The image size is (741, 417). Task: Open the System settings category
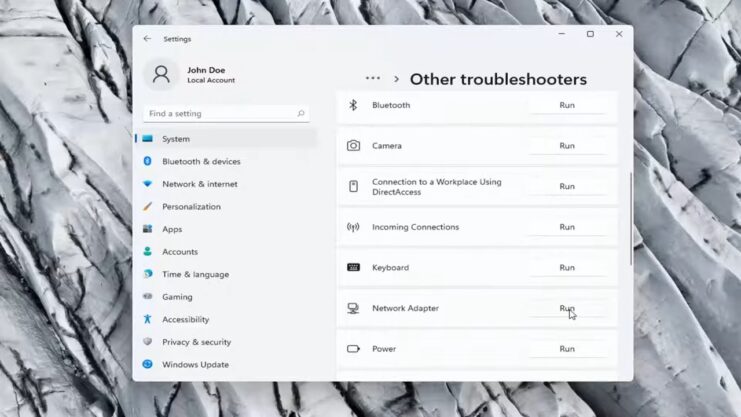click(226, 139)
